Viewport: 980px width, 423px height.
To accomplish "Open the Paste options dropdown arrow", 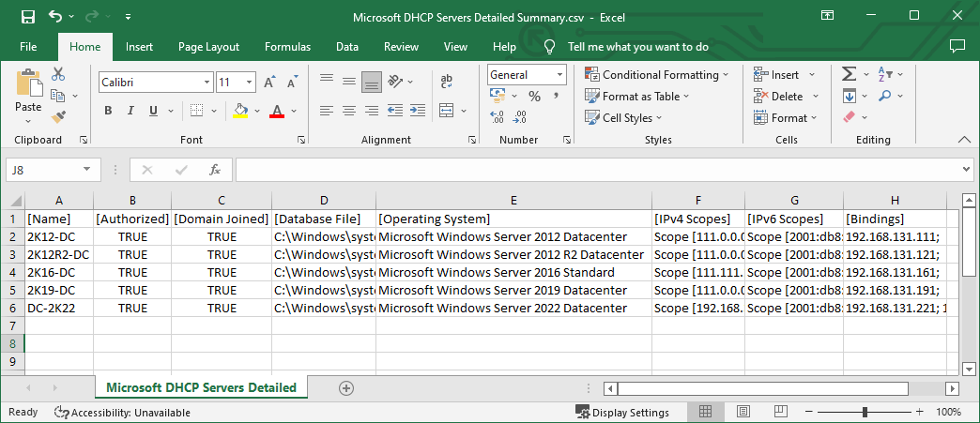I will click(28, 120).
